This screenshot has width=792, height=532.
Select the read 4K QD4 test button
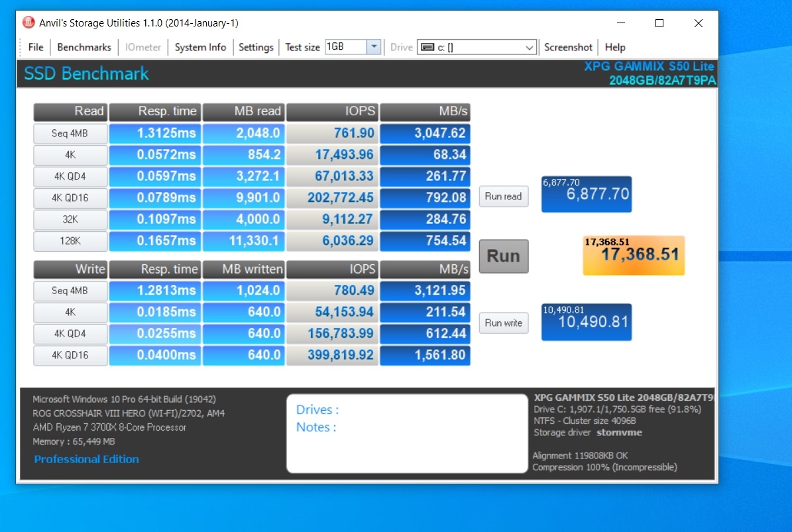click(70, 177)
